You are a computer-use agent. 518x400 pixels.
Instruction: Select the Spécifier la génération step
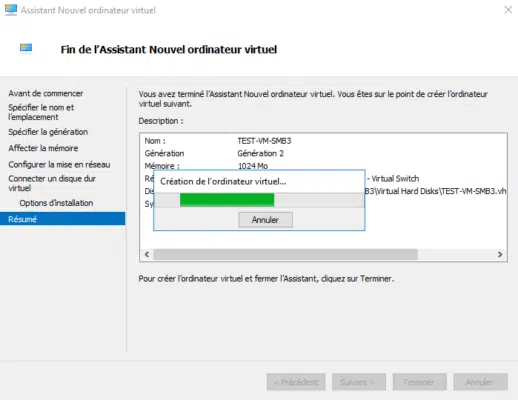[x=48, y=132]
